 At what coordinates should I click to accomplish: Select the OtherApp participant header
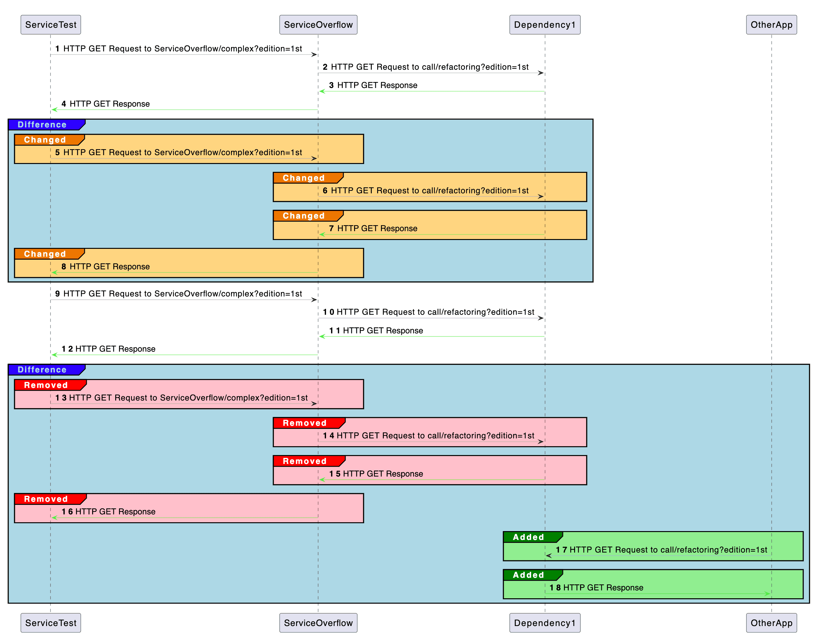(x=772, y=25)
